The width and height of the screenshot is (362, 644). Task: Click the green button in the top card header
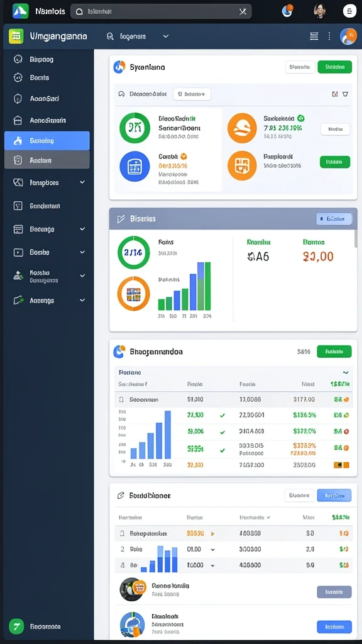334,67
